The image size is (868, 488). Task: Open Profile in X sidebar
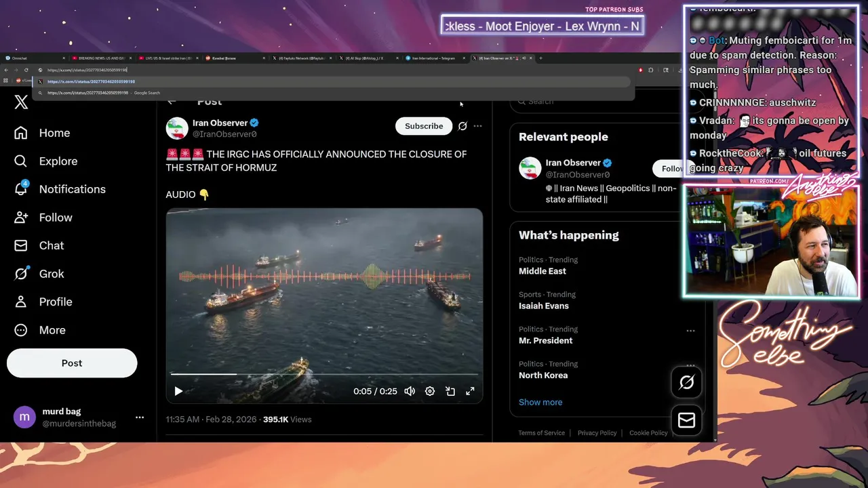click(x=43, y=302)
